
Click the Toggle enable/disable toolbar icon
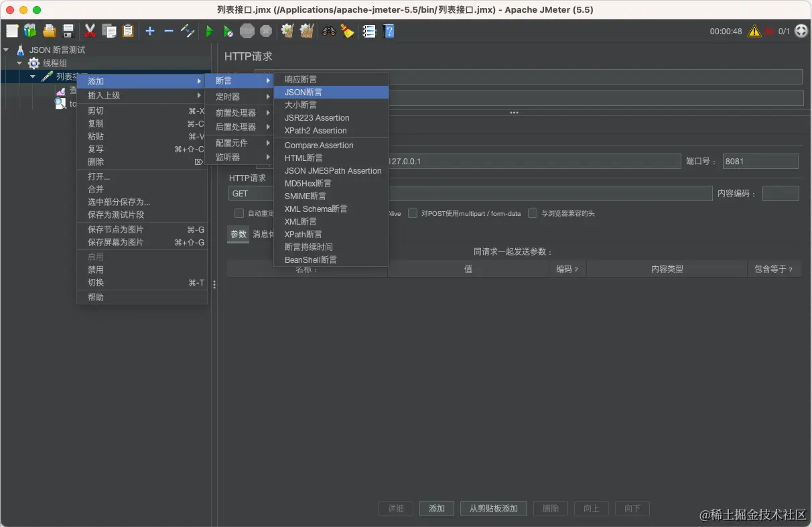click(x=188, y=31)
